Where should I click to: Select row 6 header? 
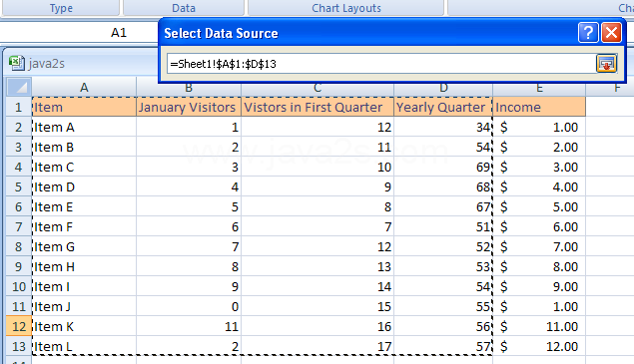point(19,206)
